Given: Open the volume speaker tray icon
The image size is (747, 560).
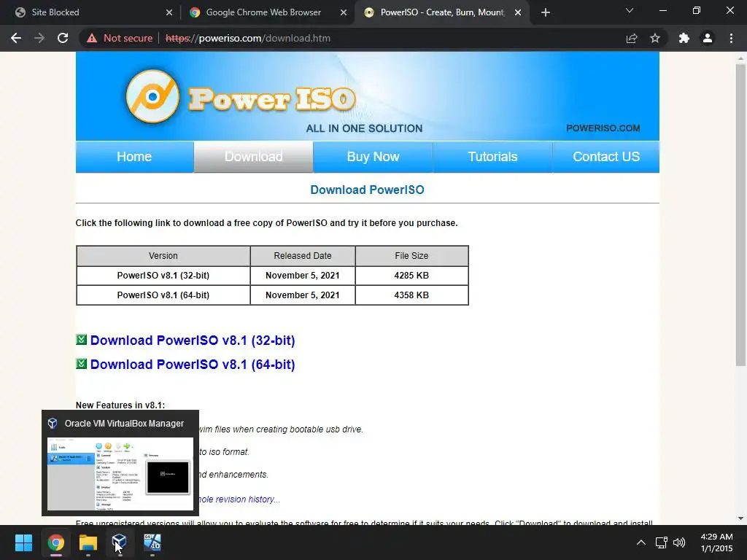Looking at the screenshot, I should 679,542.
